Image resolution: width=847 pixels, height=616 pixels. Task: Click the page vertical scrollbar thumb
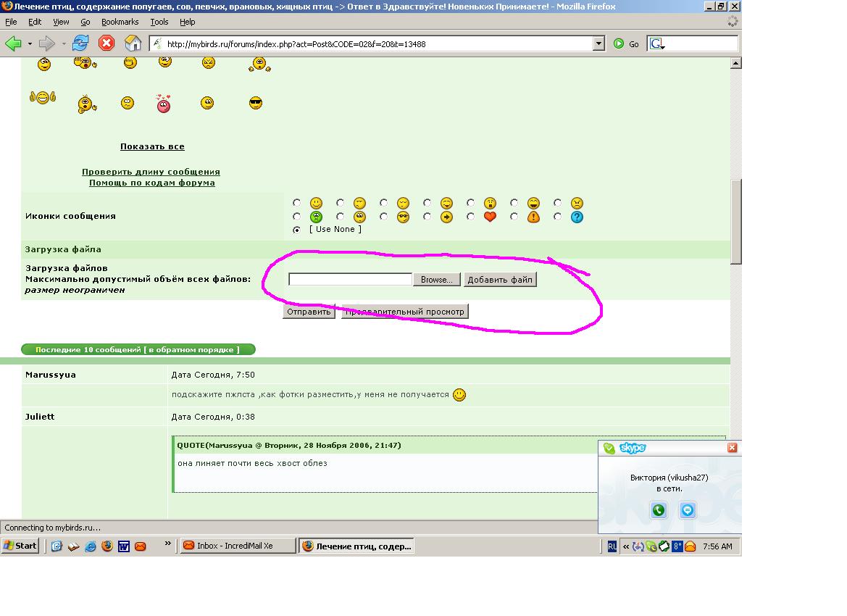[736, 221]
